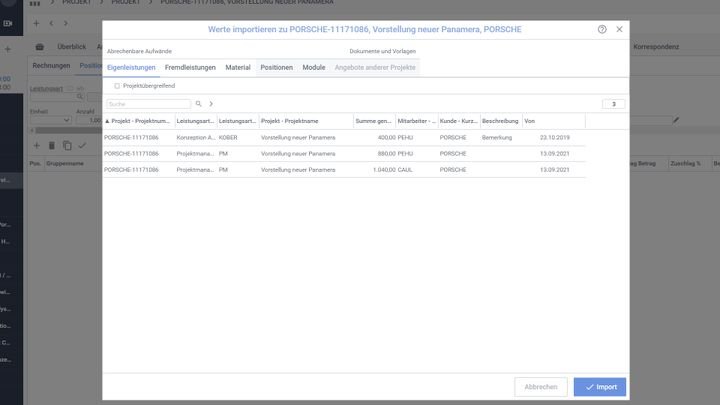Viewport: 720px width, 405px height.
Task: Click the help question mark icon
Action: 602,30
